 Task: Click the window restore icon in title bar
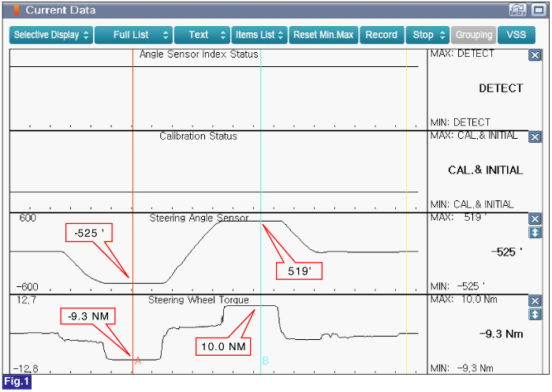pyautogui.click(x=539, y=10)
